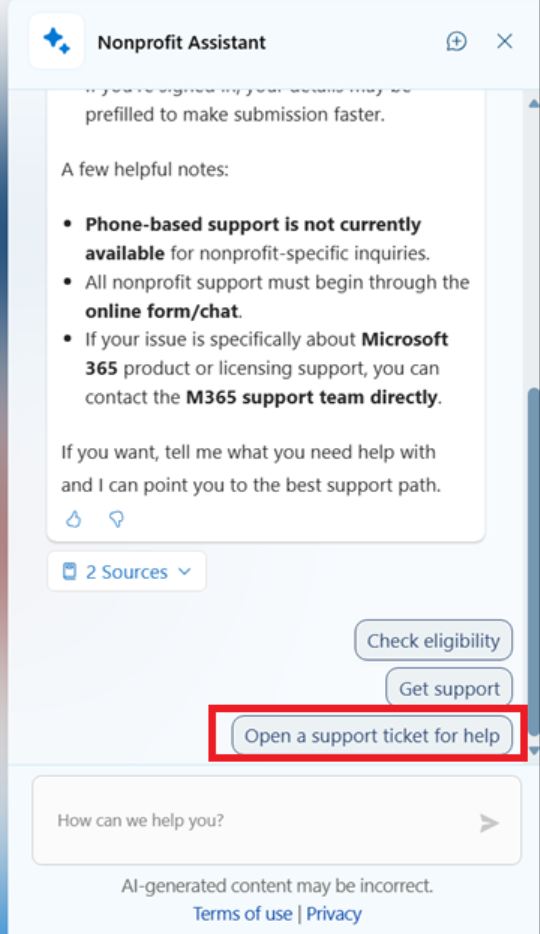Viewport: 540px width, 934px height.
Task: Click the scrollbar up arrow
Action: click(x=533, y=104)
